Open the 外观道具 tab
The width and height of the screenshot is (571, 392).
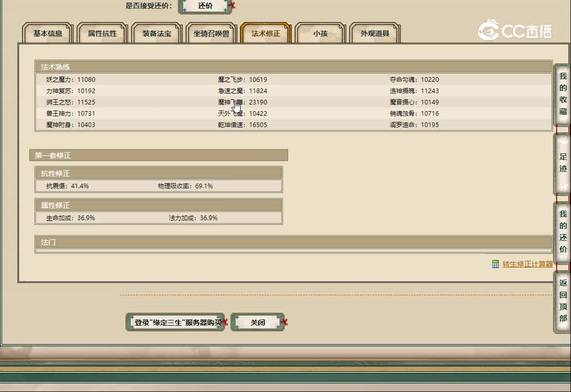tap(375, 33)
